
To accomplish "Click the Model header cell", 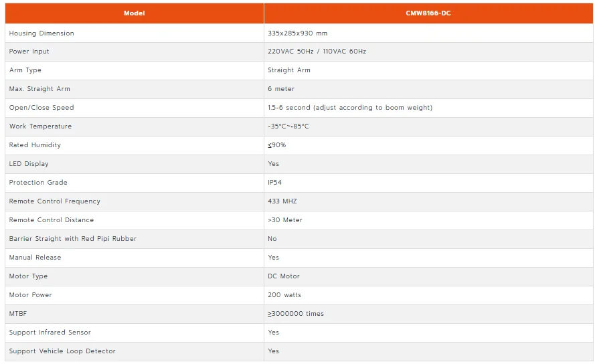I will 135,13.
